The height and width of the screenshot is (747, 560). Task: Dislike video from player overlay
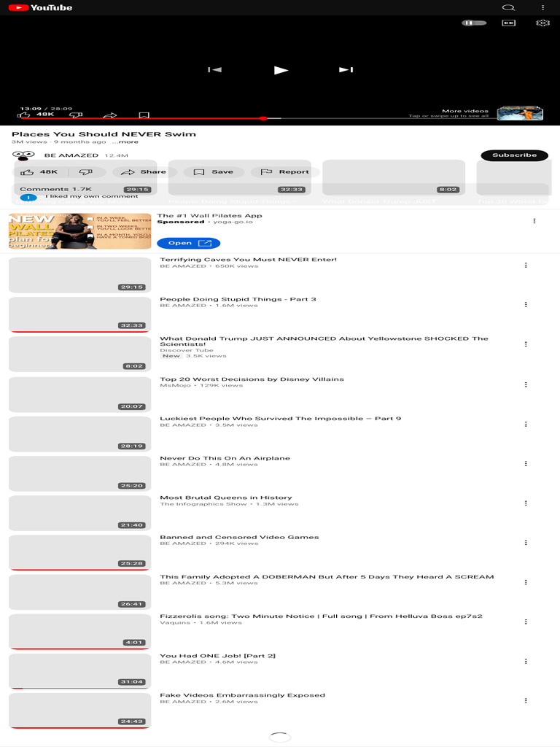[76, 115]
